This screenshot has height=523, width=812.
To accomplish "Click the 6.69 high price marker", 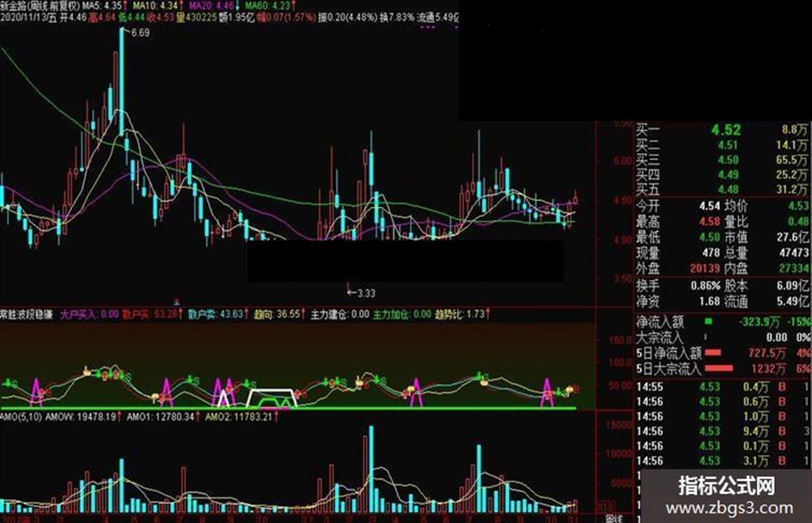I will (x=140, y=33).
